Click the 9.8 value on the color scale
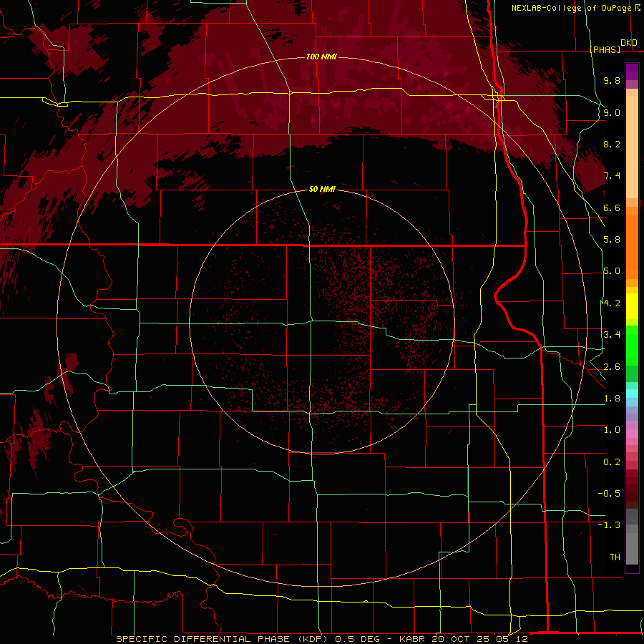The height and width of the screenshot is (644, 644). pyautogui.click(x=612, y=80)
